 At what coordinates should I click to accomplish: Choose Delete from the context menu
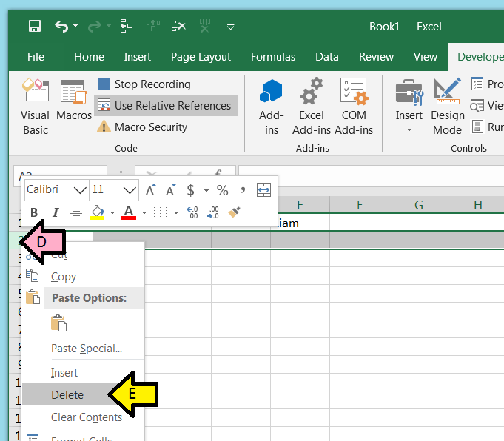(x=67, y=395)
